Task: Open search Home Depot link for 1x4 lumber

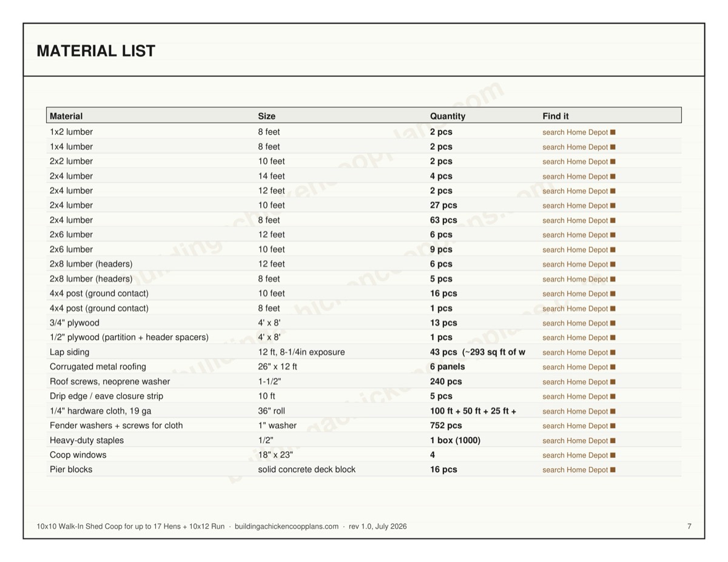Action: pyautogui.click(x=575, y=147)
